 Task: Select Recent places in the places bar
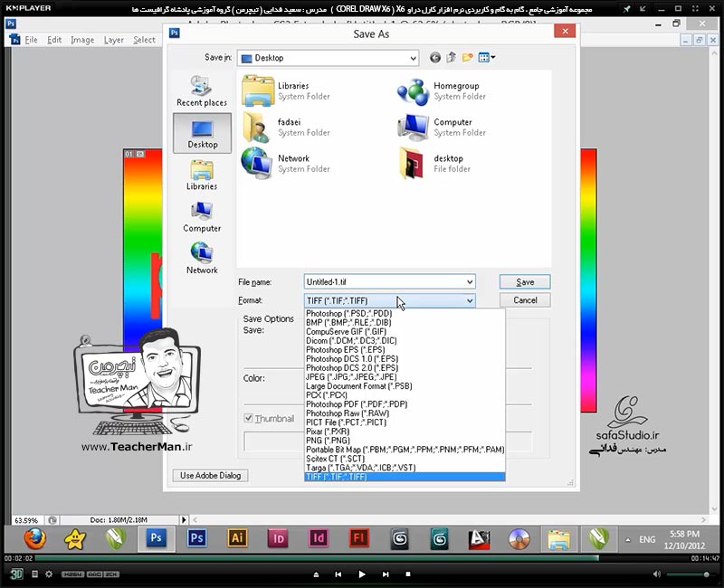coord(202,91)
